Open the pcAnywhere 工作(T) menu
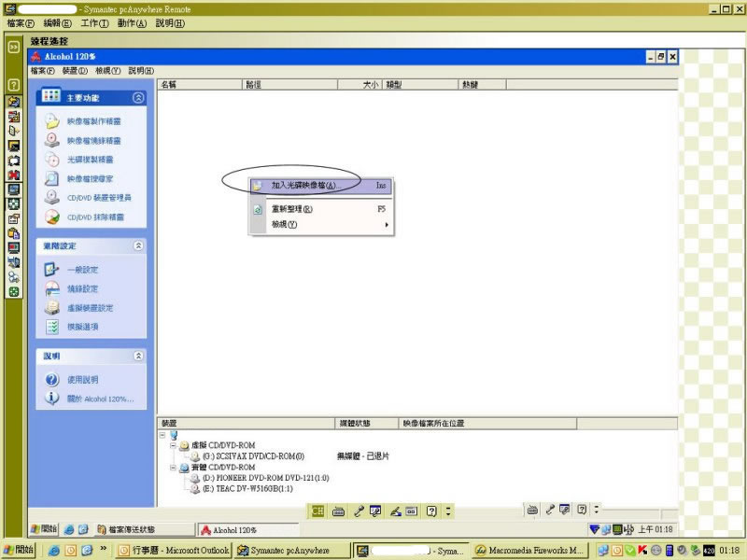This screenshot has width=747, height=560. click(95, 22)
